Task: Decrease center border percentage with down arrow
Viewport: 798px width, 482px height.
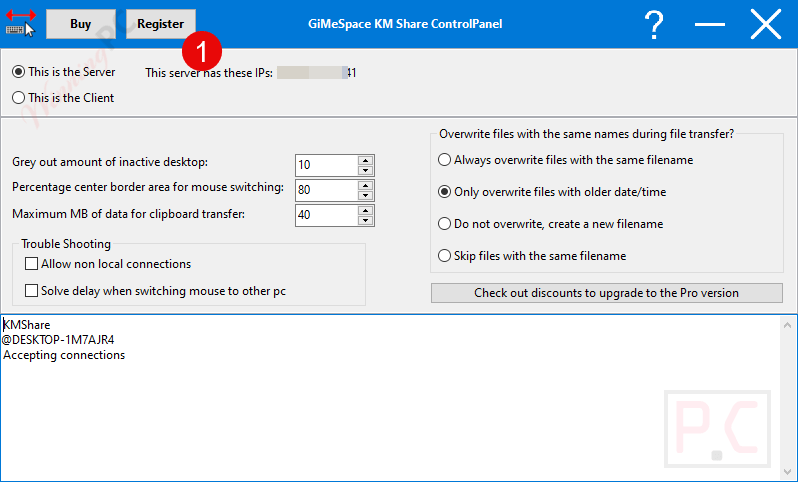Action: (365, 195)
